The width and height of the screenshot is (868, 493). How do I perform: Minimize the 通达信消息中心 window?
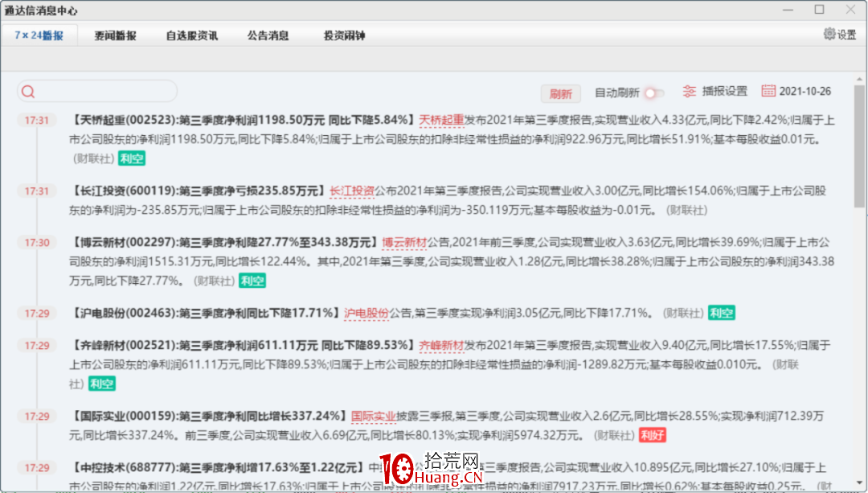(788, 10)
